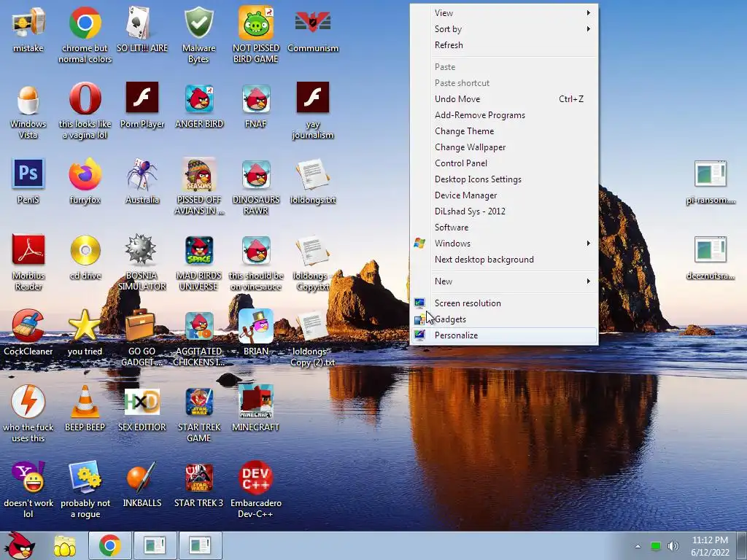747x560 pixels.
Task: Select Desktop Icons Settings entry
Action: (504, 179)
